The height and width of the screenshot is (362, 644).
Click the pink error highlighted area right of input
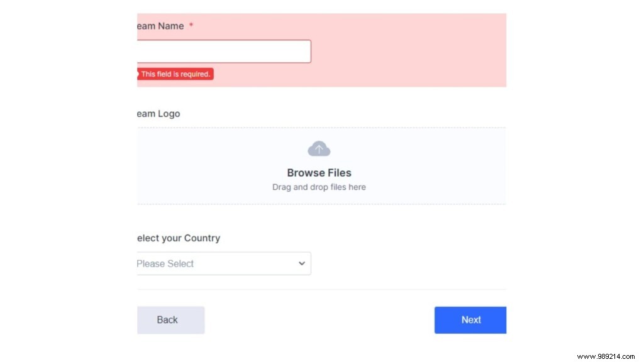click(409, 52)
